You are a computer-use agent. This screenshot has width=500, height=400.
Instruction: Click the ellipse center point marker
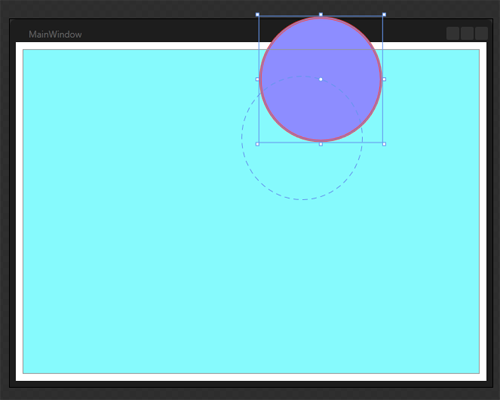tap(321, 79)
